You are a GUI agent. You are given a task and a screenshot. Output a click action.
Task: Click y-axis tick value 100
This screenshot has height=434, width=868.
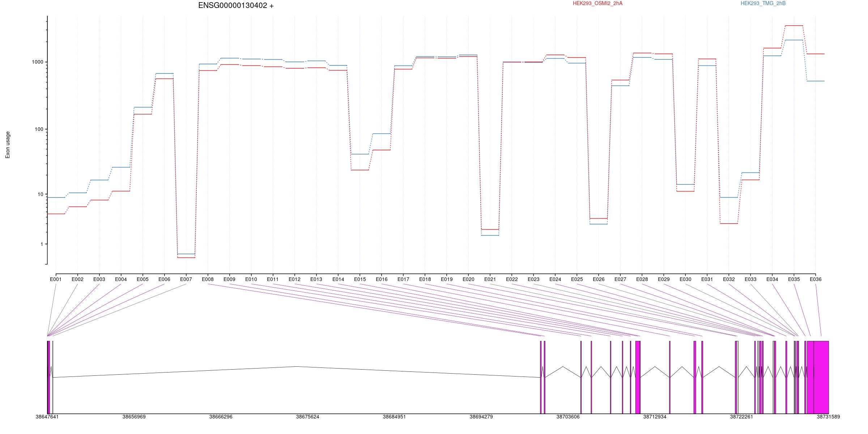pos(39,129)
